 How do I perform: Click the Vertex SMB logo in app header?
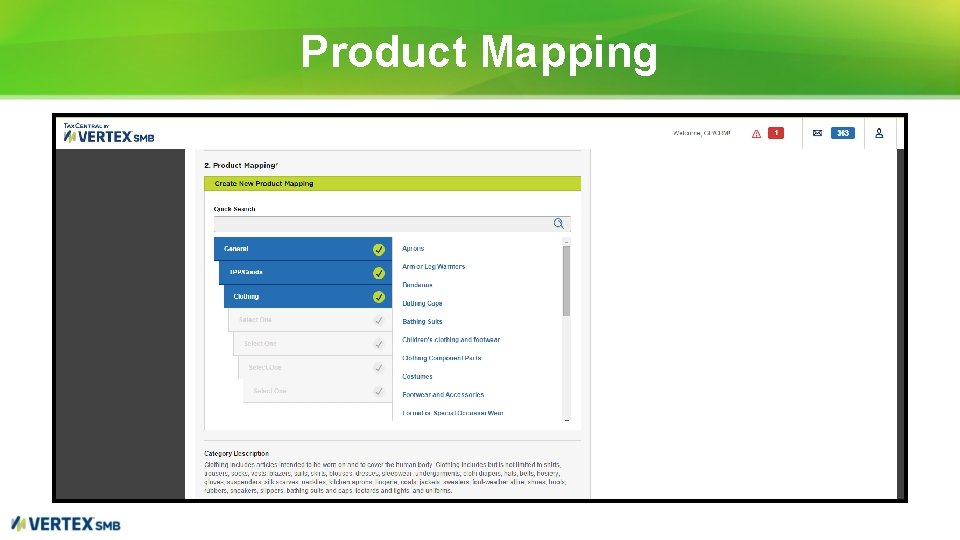pos(109,133)
